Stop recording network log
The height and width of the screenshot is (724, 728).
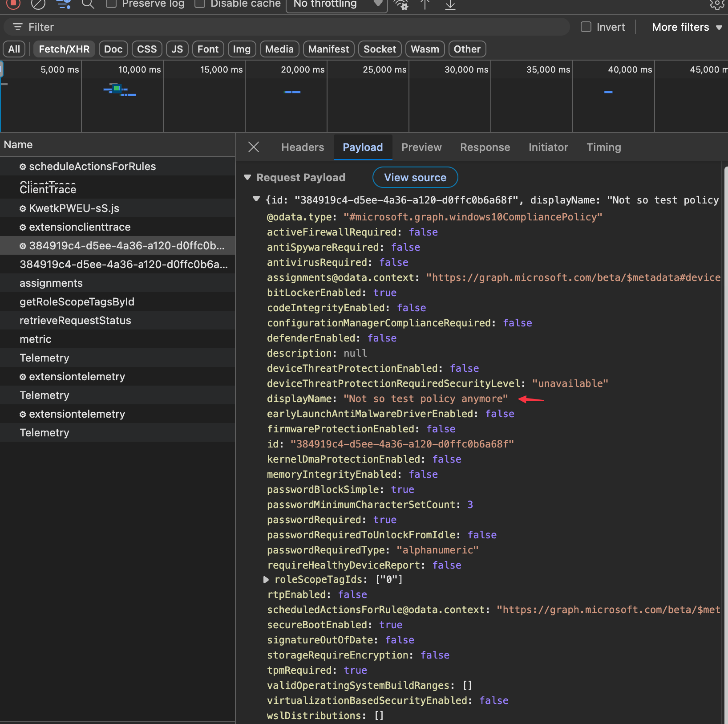pos(13,4)
